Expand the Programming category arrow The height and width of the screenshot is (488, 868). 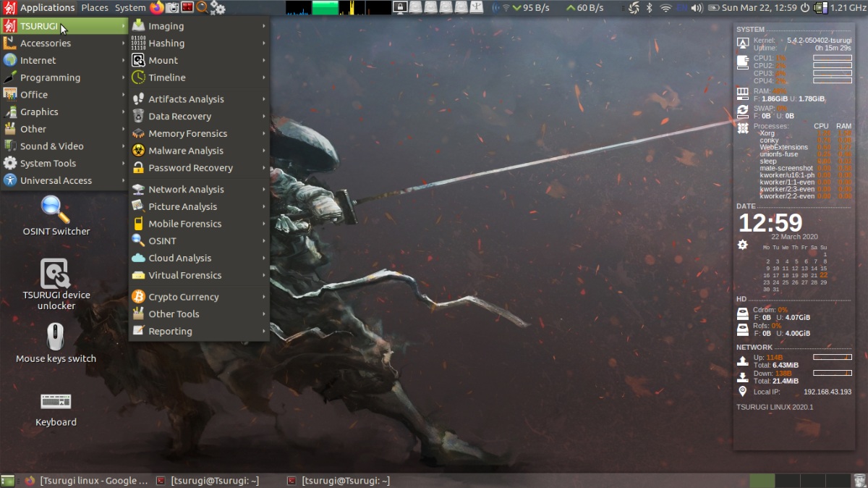click(124, 77)
